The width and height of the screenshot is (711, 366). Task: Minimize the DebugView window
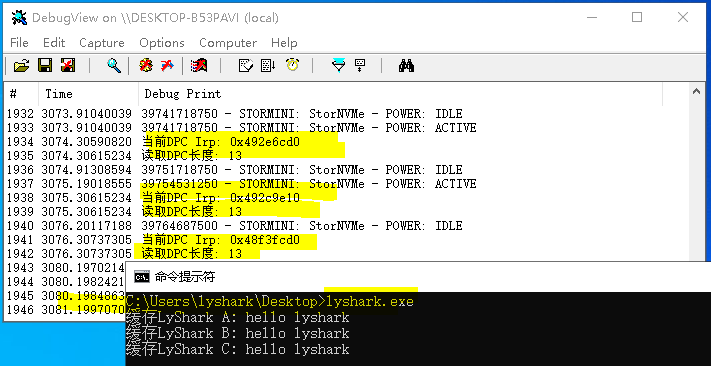(591, 17)
